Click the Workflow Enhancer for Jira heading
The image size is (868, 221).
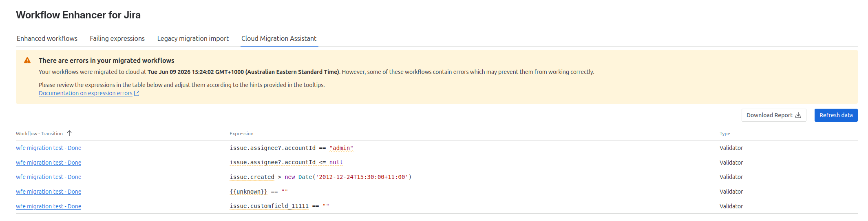(78, 15)
